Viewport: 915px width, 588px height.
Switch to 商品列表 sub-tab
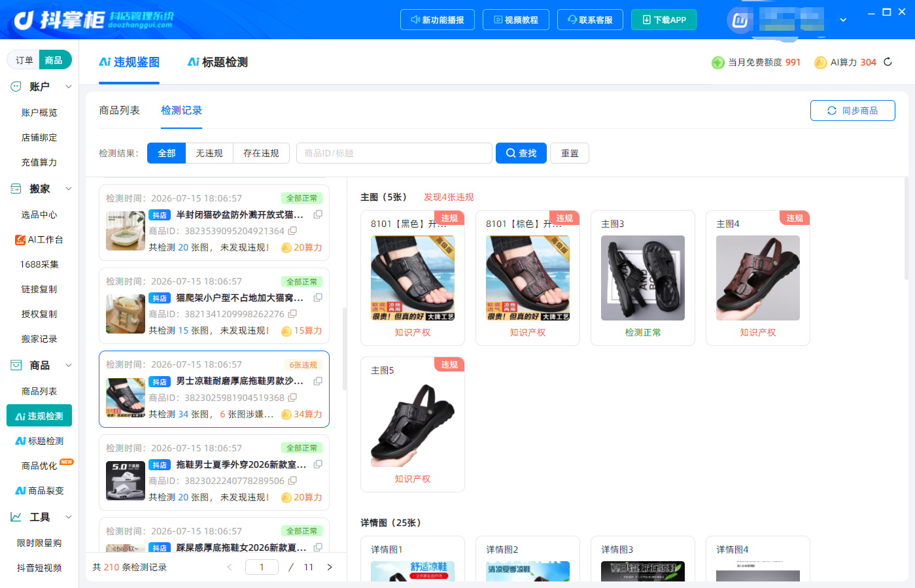pos(119,111)
